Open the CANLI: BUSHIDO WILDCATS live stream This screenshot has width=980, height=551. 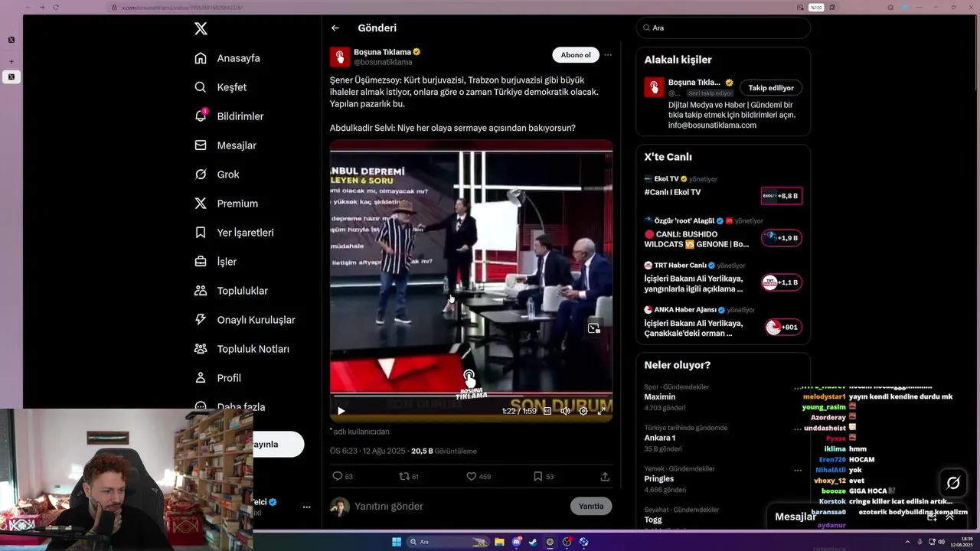pos(697,239)
